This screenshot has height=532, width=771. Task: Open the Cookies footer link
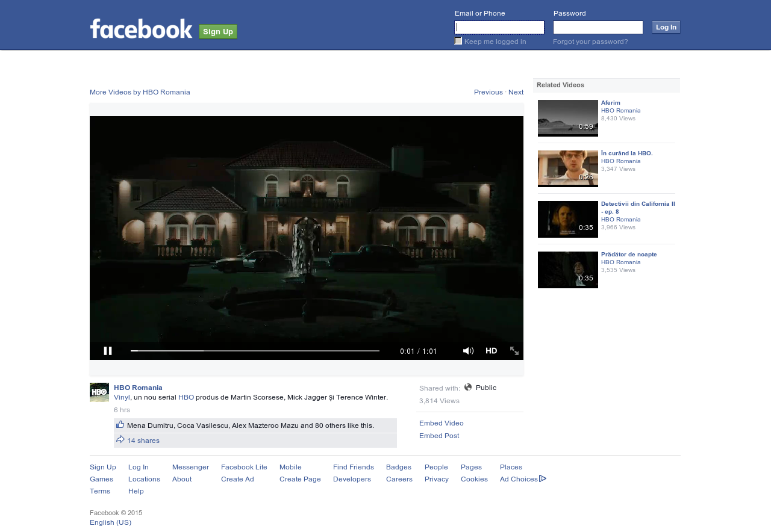pos(474,479)
